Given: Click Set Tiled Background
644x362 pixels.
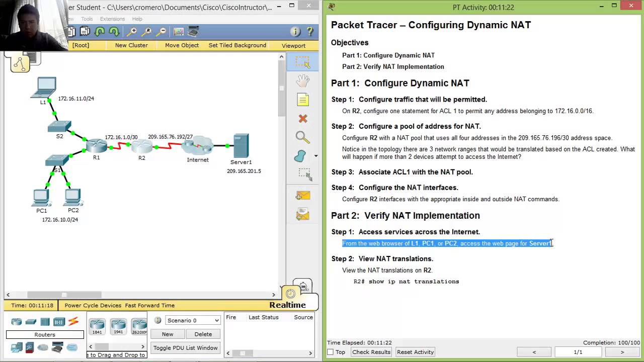Looking at the screenshot, I should click(x=237, y=45).
